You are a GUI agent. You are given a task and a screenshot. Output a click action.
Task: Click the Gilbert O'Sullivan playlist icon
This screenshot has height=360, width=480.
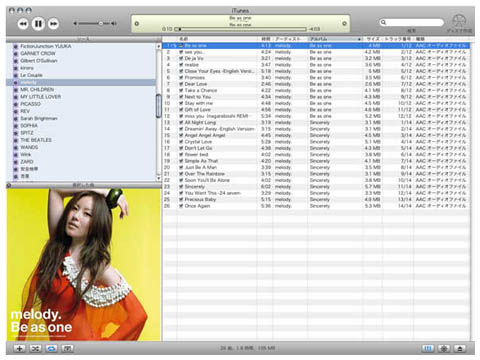15,61
